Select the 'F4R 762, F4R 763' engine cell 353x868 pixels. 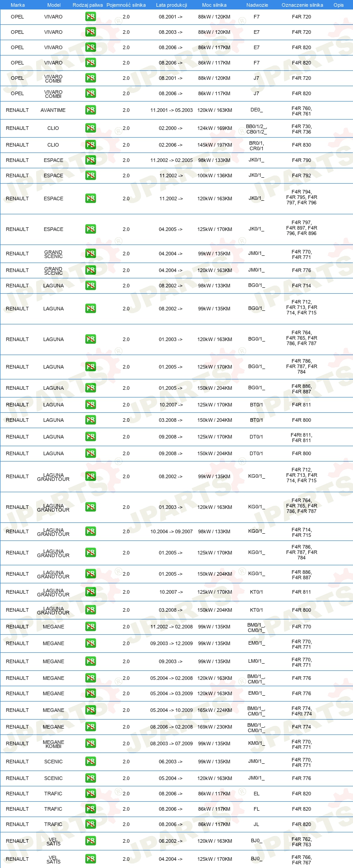(x=302, y=842)
